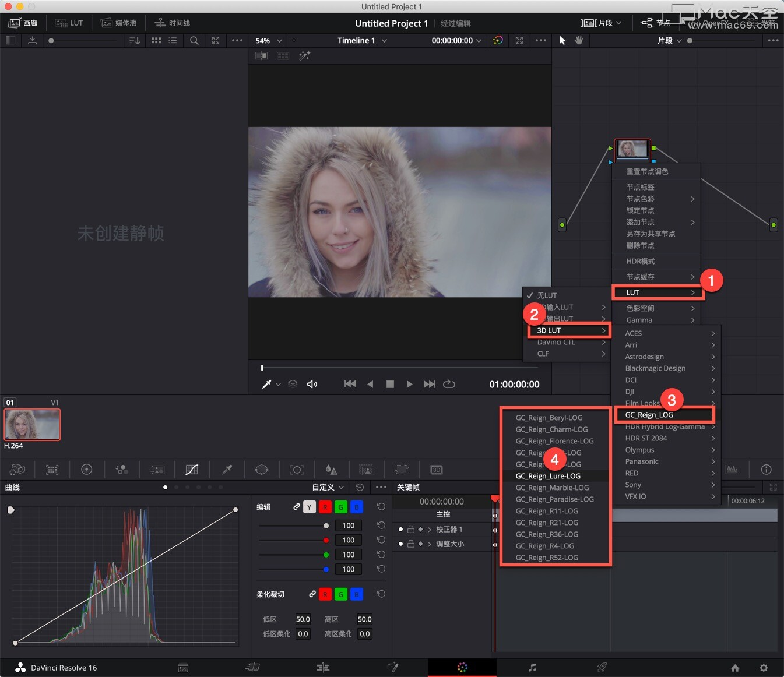Image resolution: width=784 pixels, height=677 pixels.
Task: Open the Motion Effects palette
Action: tap(157, 470)
